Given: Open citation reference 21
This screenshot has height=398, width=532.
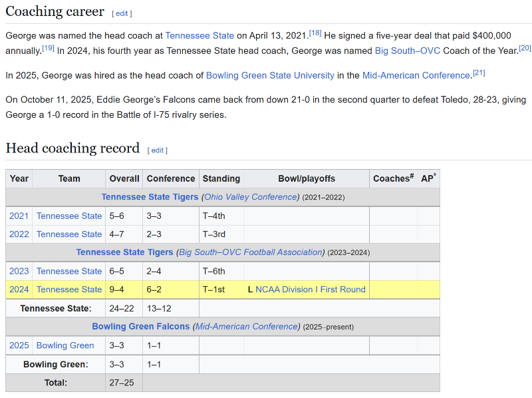Looking at the screenshot, I should coord(479,73).
